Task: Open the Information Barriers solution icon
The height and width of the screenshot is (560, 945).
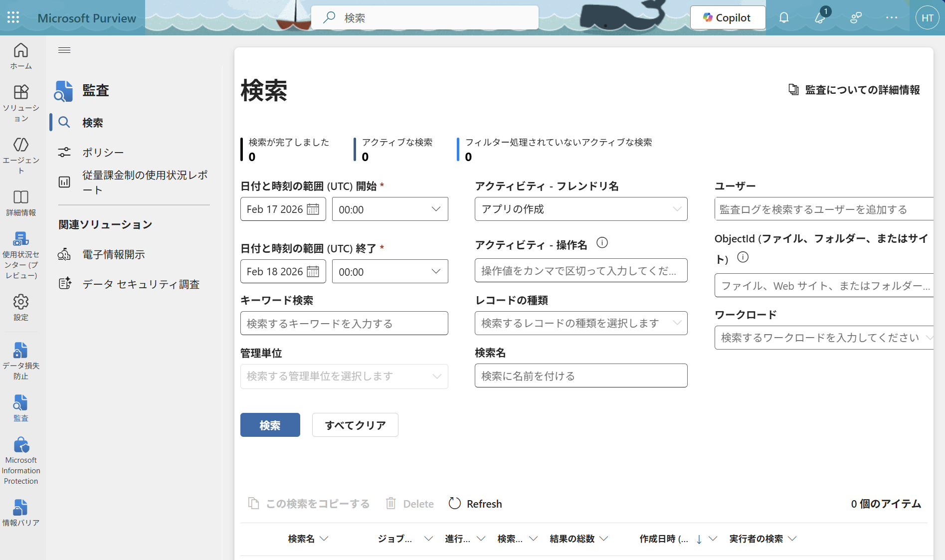Action: pyautogui.click(x=20, y=513)
